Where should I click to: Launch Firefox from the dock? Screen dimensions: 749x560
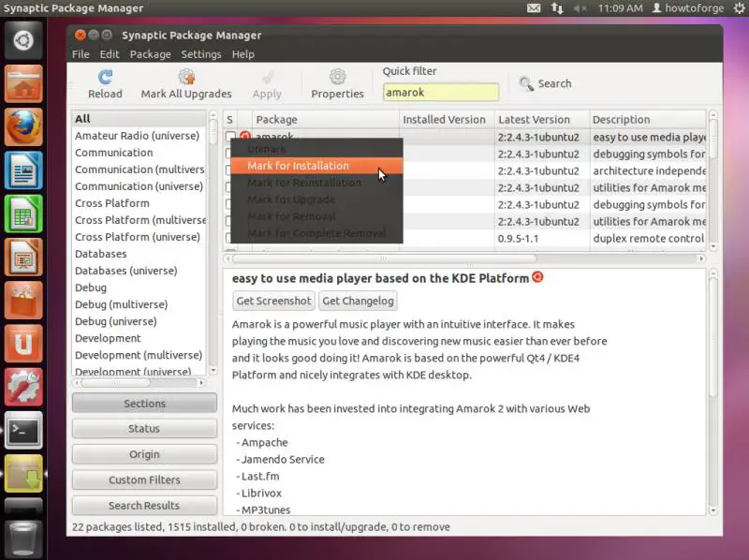[x=23, y=126]
